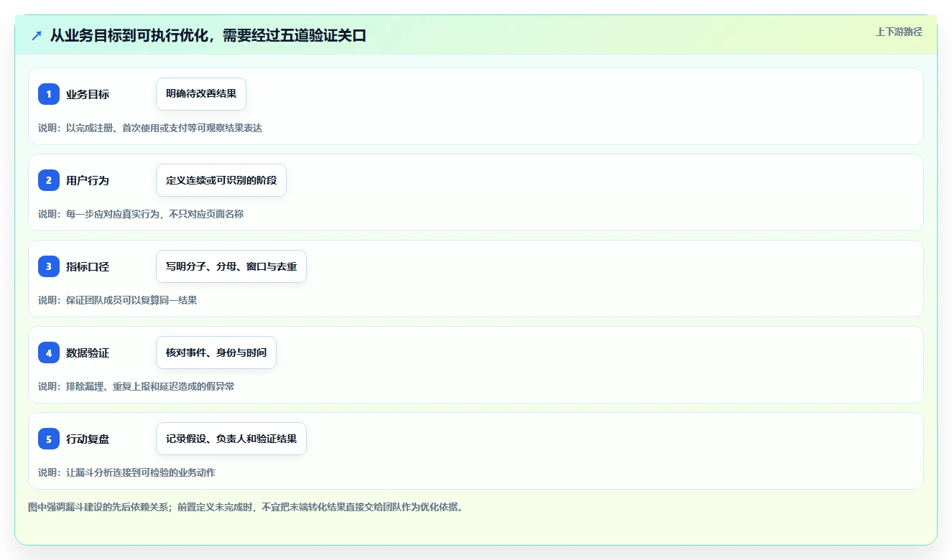Viewport: 952px width, 560px height.
Task: Click the 用户行为 step title
Action: [x=88, y=180]
